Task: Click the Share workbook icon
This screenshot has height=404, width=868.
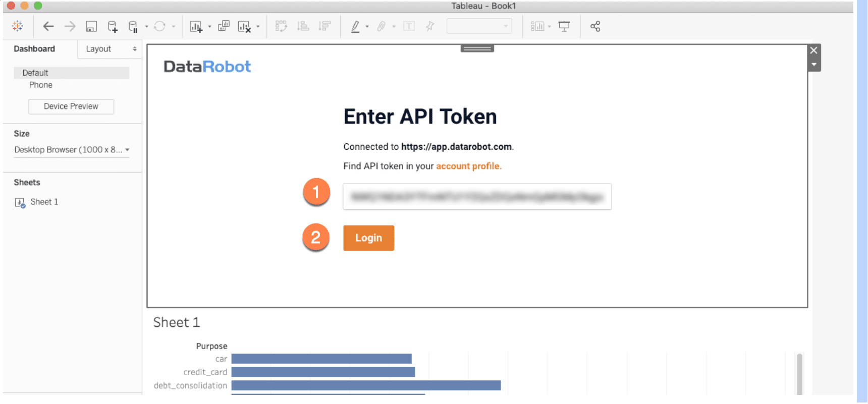Action: [595, 26]
